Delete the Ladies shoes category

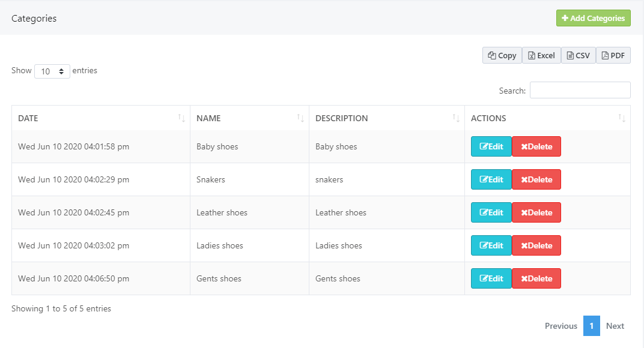click(x=536, y=245)
